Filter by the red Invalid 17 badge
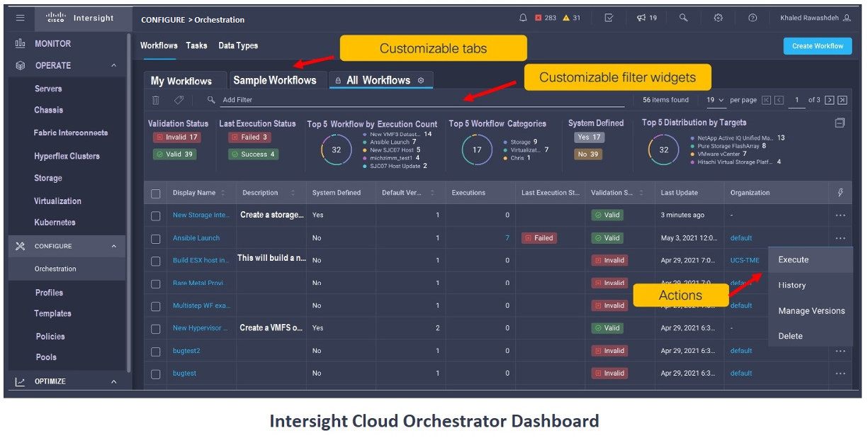868x443 pixels. point(176,138)
